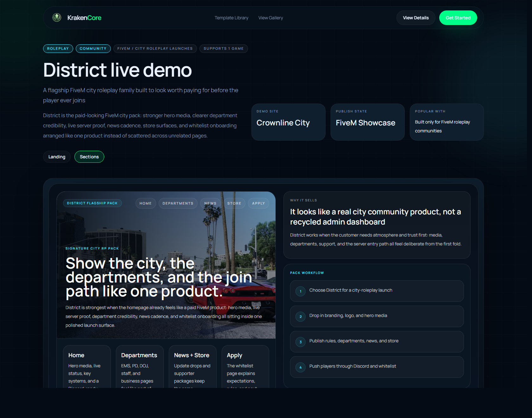Image resolution: width=532 pixels, height=418 pixels.
Task: Click the DISTRICT FLAGSHIP PACK badge
Action: (92, 203)
